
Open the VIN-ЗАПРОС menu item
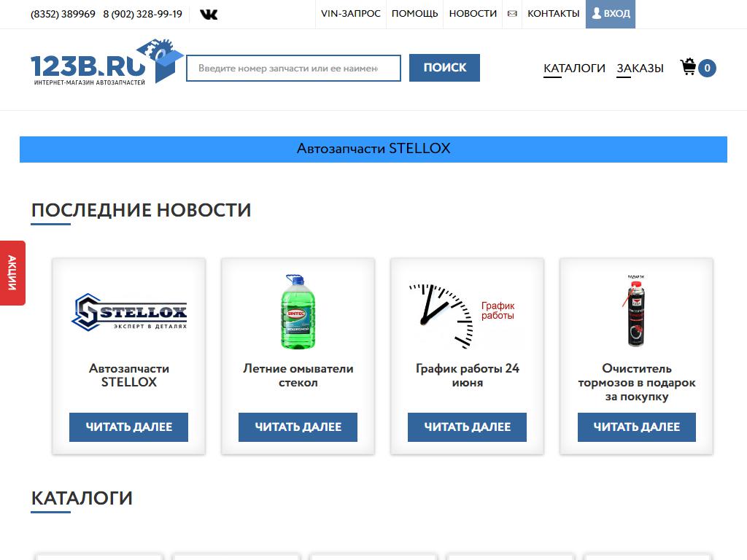click(351, 14)
